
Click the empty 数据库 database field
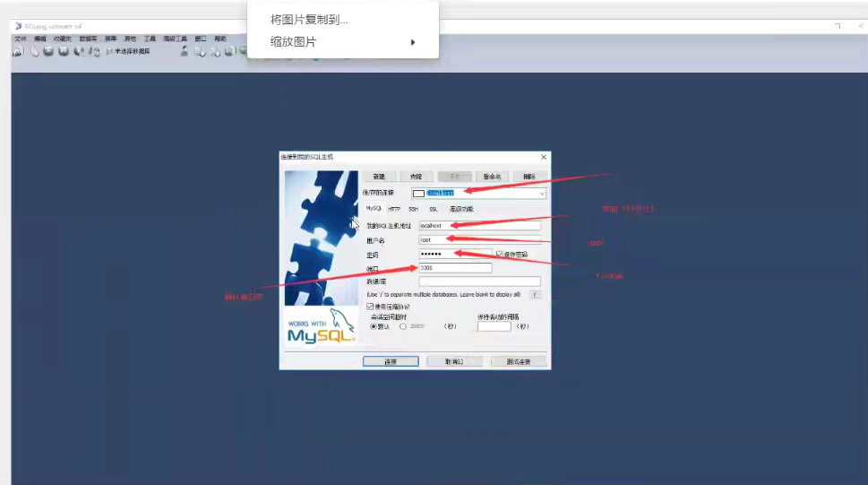pos(479,281)
